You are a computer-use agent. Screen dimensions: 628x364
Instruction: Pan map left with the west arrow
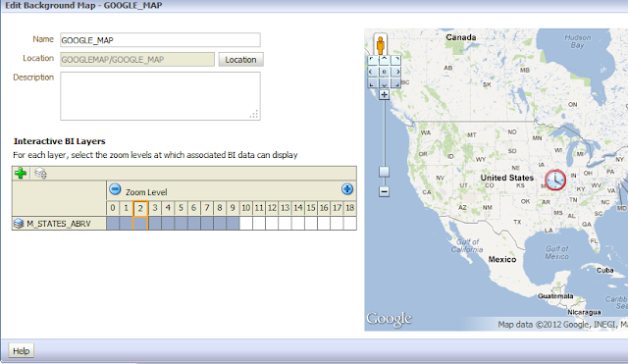[373, 72]
